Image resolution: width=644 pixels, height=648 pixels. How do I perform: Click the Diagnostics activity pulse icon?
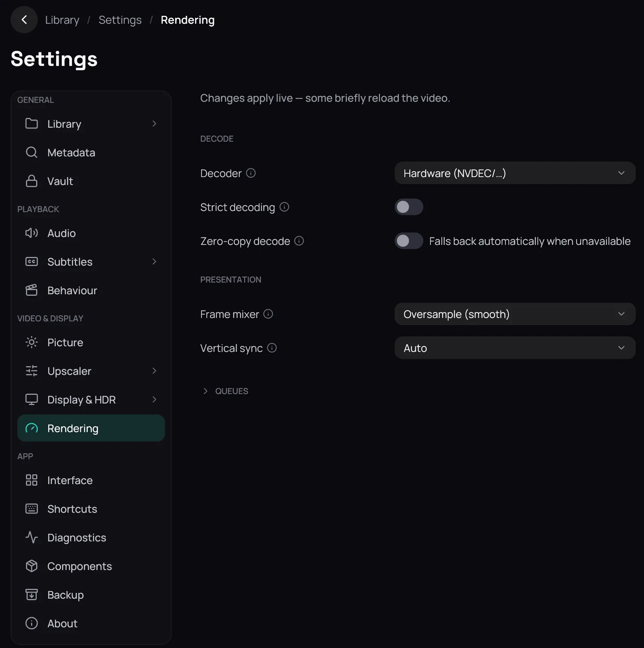32,537
